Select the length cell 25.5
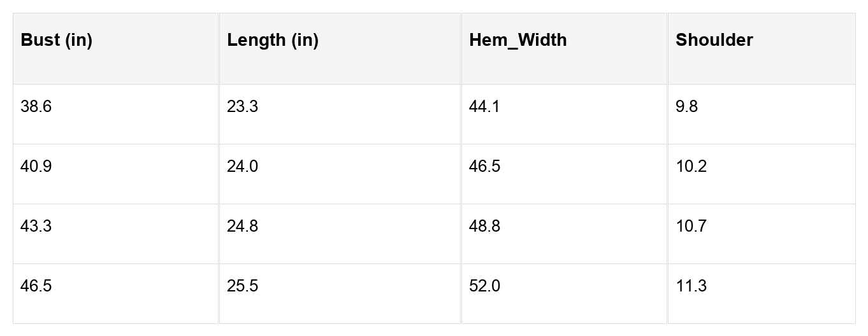 click(x=243, y=286)
